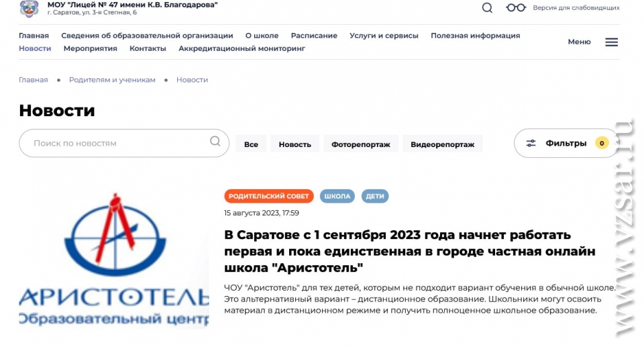The image size is (644, 347).
Task: Click magnifier icon inside news search field
Action: click(x=215, y=142)
